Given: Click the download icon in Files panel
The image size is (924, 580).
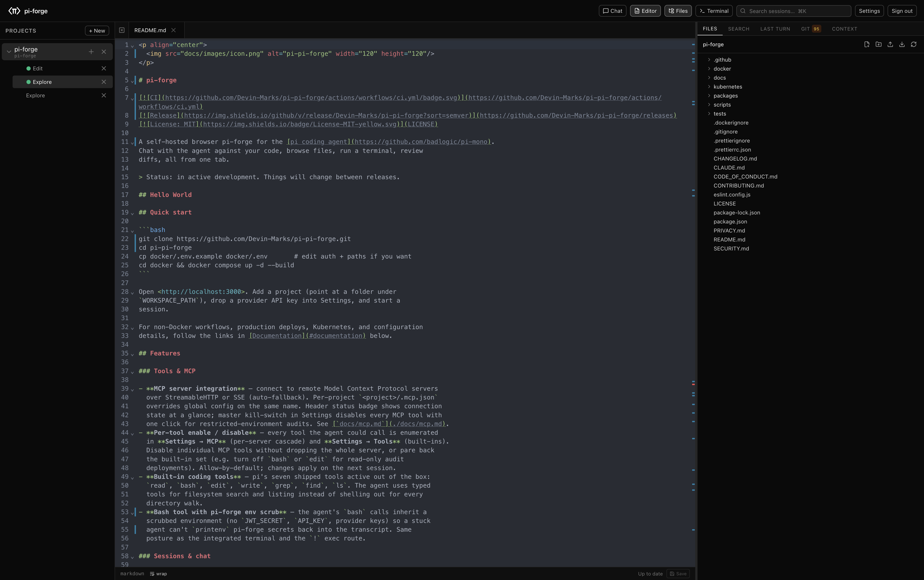Looking at the screenshot, I should pyautogui.click(x=902, y=45).
